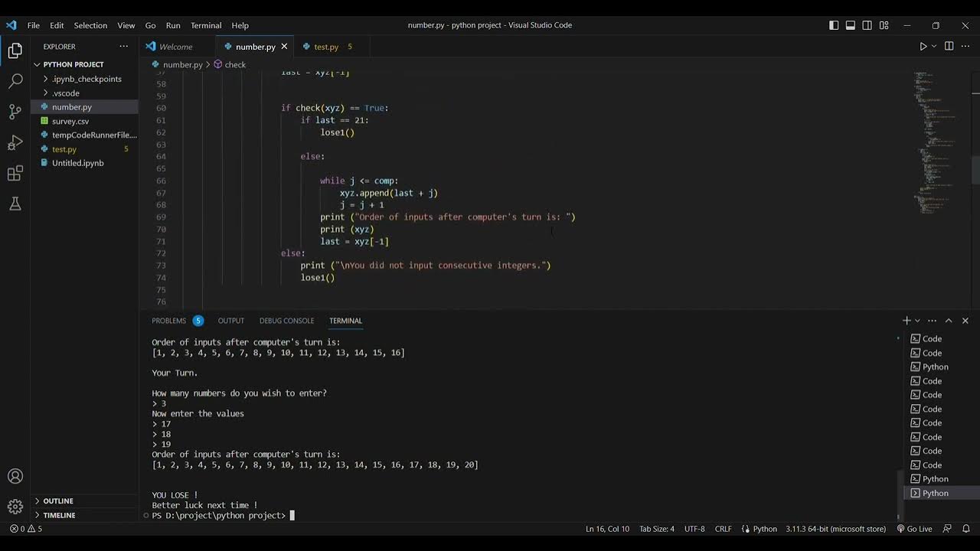Open the Testing flask view

point(15,204)
